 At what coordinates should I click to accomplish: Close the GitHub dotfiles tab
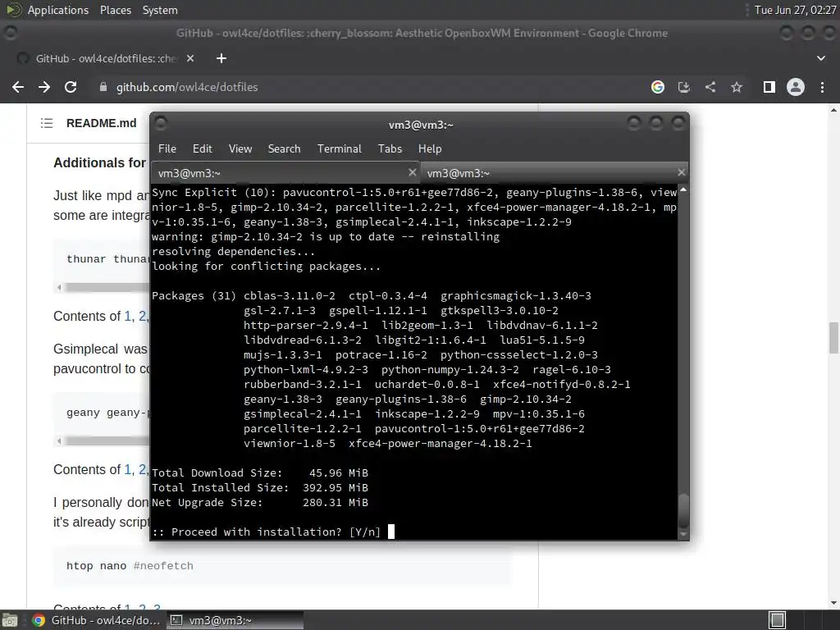pos(190,58)
